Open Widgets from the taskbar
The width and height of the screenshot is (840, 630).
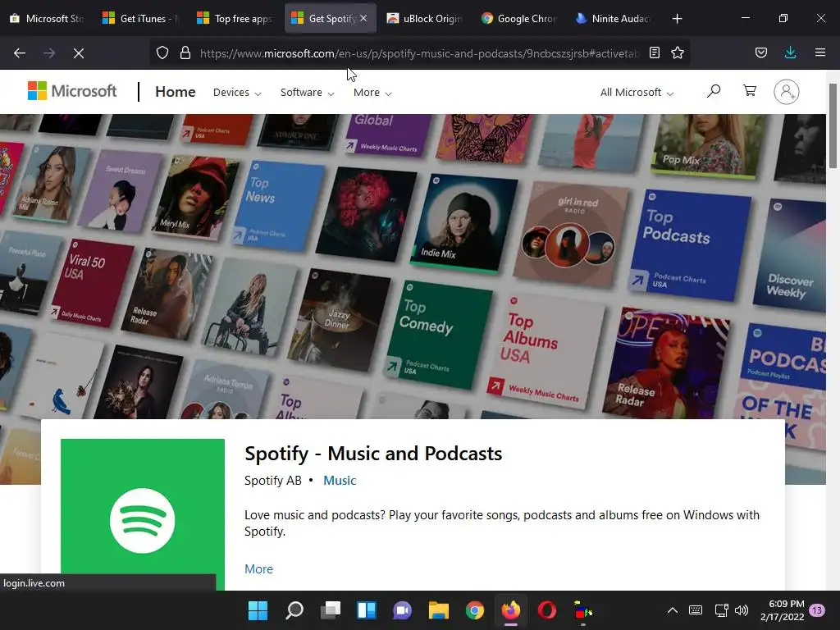[x=367, y=610]
